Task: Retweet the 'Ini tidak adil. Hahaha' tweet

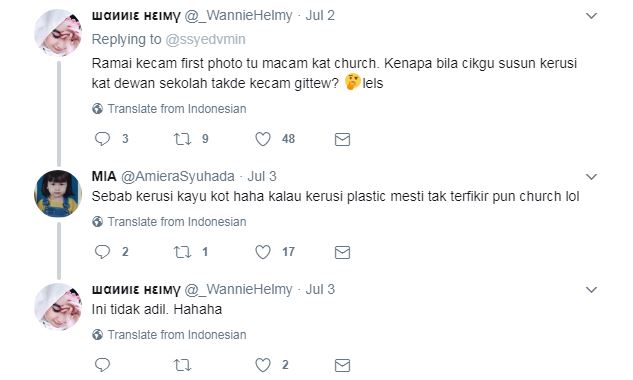Action: (182, 365)
